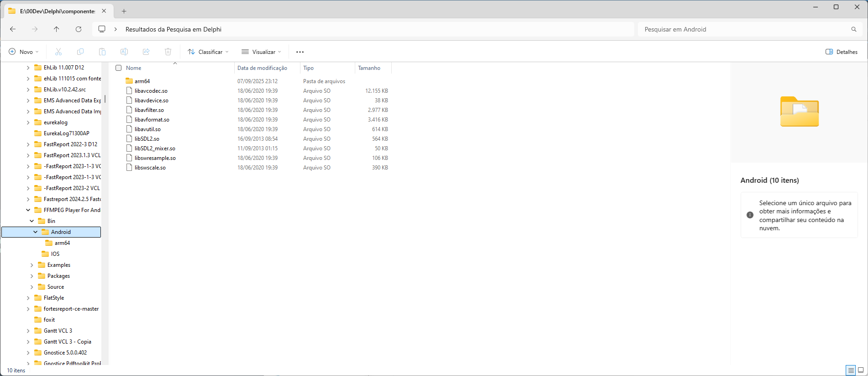Click the Cut scissors icon
The height and width of the screenshot is (376, 868).
pos(58,52)
